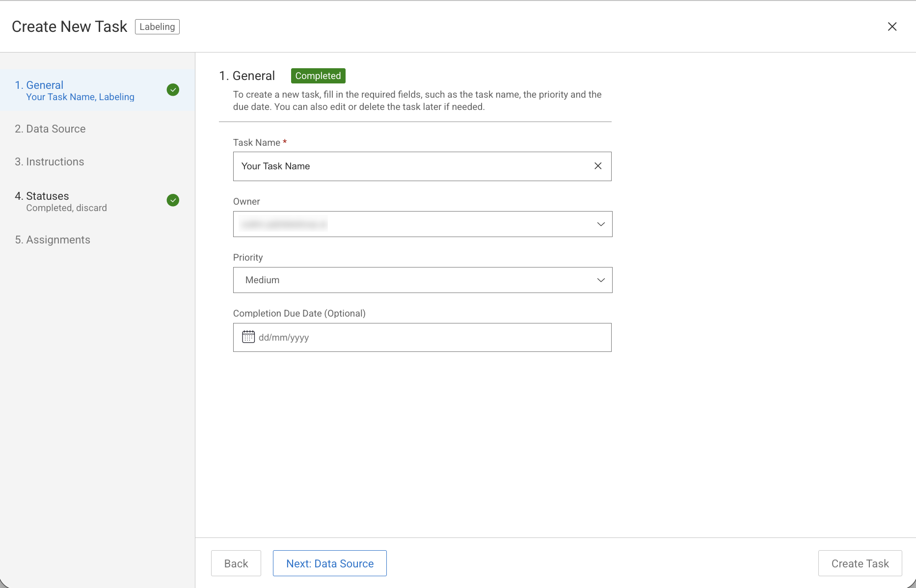
Task: Close the Create New Task dialog
Action: pos(892,27)
